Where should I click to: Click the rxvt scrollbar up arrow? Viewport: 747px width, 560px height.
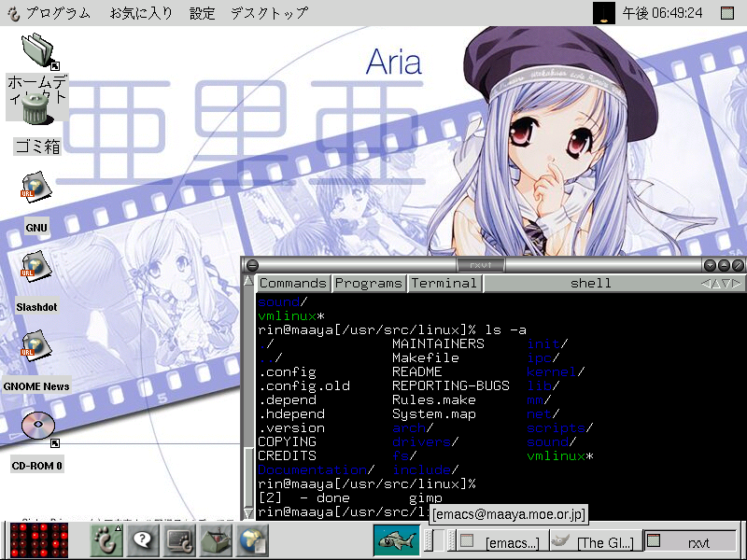tap(248, 281)
